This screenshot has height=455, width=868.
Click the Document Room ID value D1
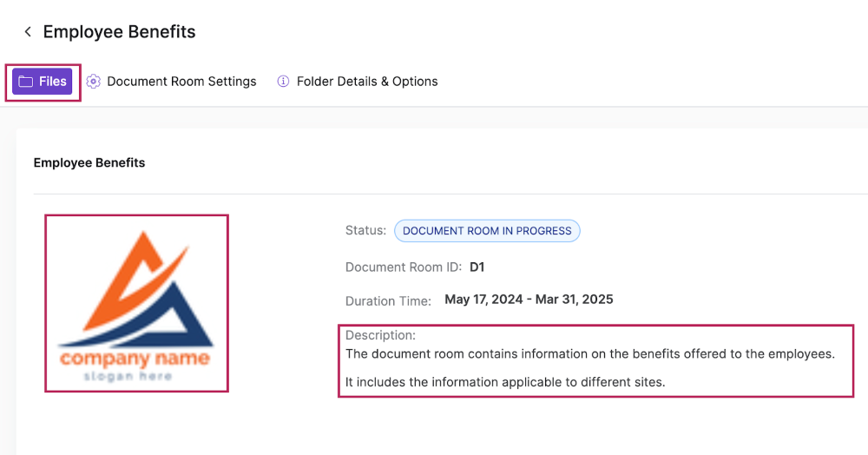pyautogui.click(x=477, y=267)
